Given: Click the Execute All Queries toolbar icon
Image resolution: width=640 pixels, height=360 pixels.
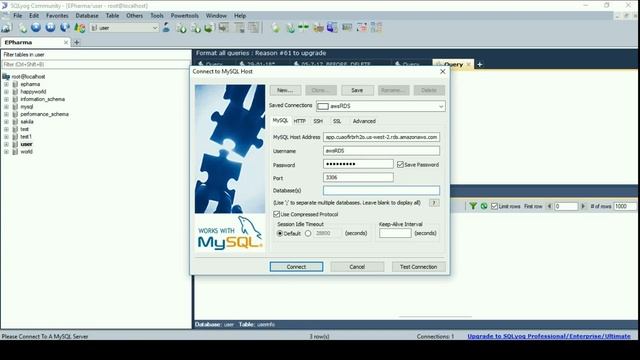Looking at the screenshot, I should pyautogui.click(x=50, y=27).
